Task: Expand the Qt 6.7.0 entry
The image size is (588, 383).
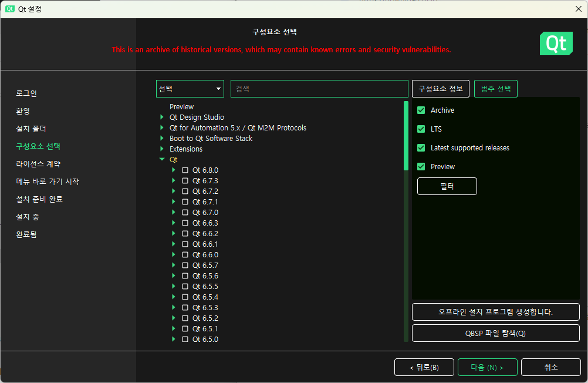Action: click(173, 212)
